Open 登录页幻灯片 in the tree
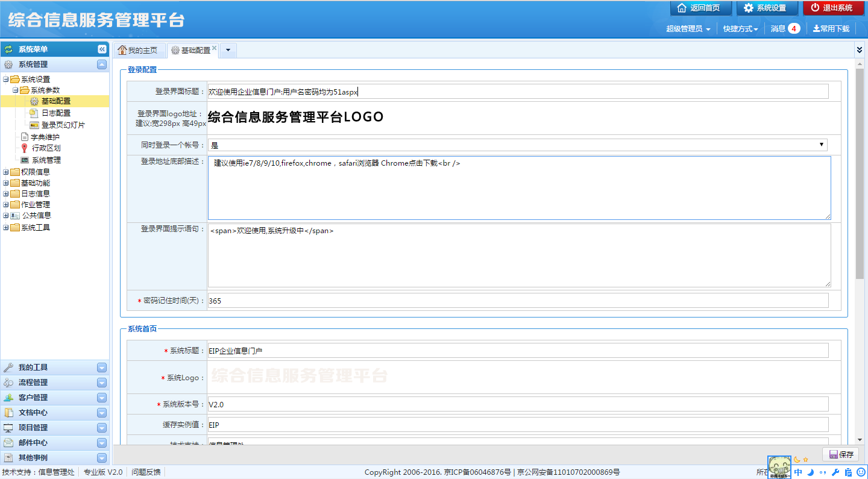Screen dimensions: 868x479 58,125
